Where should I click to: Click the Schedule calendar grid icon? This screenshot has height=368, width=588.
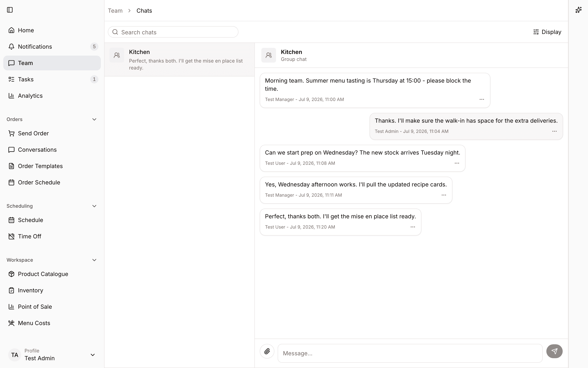[11, 220]
